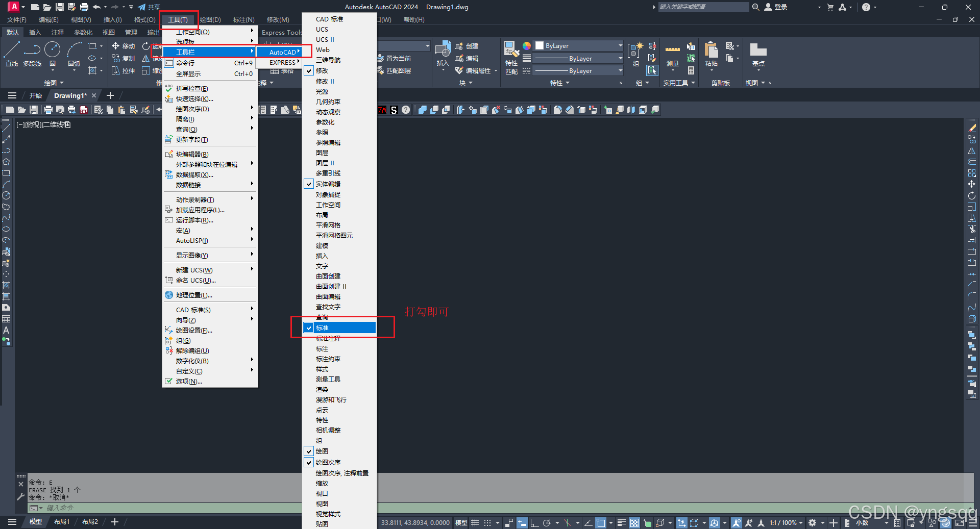Image resolution: width=980 pixels, height=529 pixels.
Task: Toggle grid display in status bar
Action: (475, 523)
